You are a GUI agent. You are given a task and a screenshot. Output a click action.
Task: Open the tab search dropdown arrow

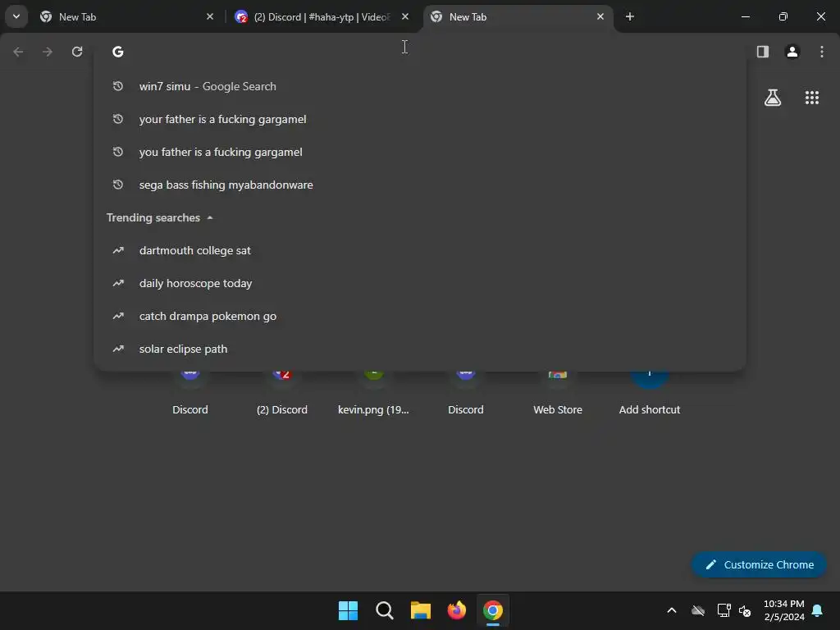point(16,16)
